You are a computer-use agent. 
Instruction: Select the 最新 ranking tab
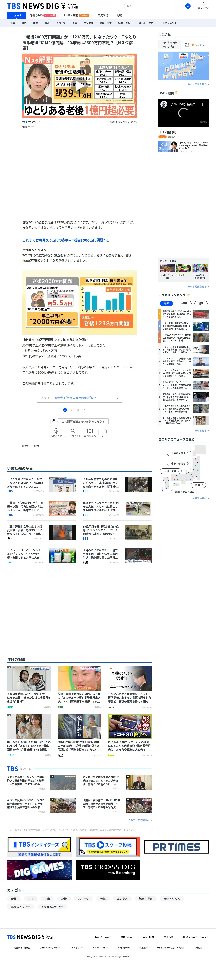pos(167,303)
